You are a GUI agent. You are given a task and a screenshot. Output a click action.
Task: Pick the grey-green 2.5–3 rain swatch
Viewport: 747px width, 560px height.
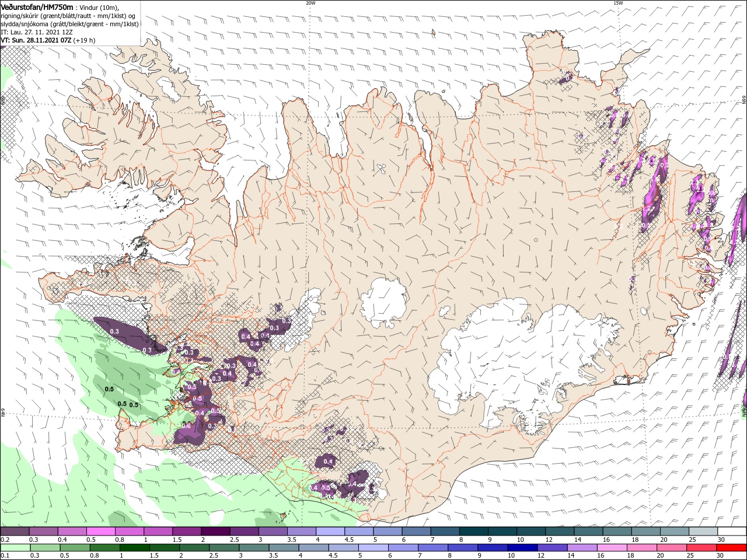(224, 547)
